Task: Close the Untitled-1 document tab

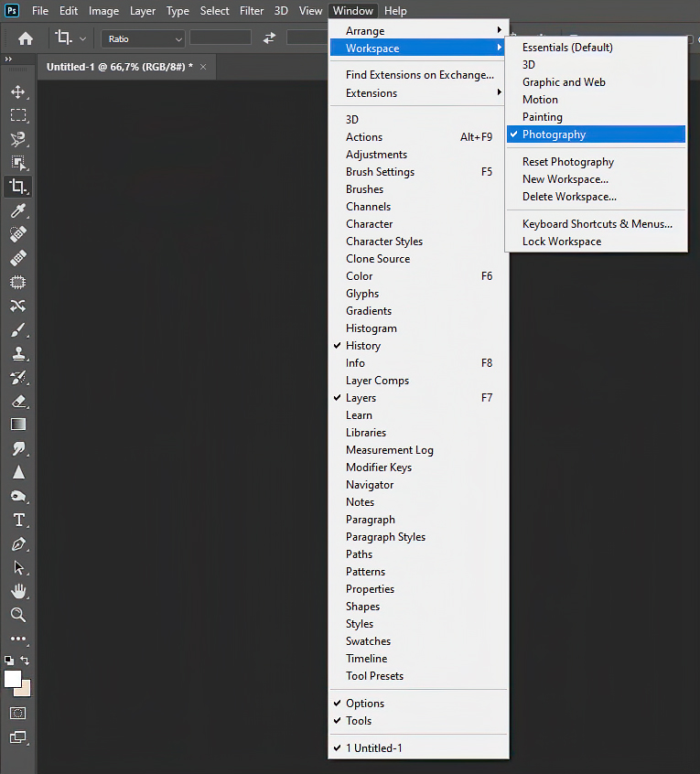Action: pos(203,67)
